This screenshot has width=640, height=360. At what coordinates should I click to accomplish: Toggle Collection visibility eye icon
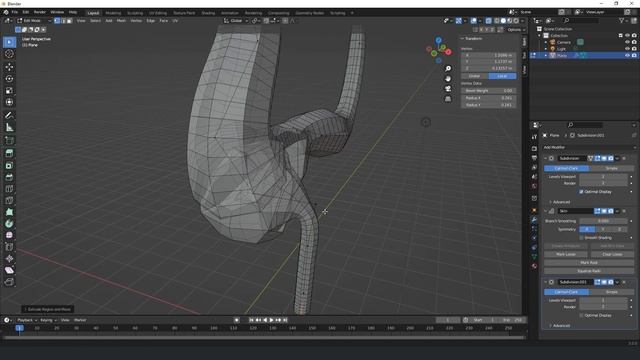tap(627, 36)
